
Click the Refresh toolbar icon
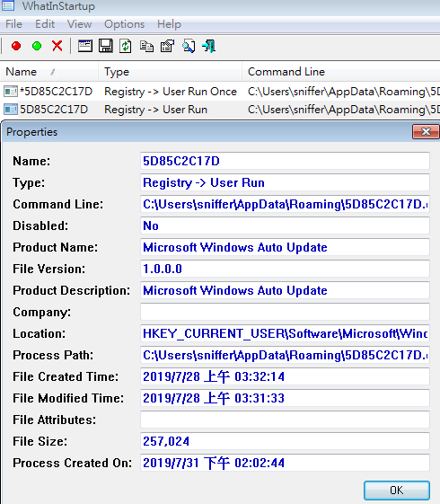(125, 46)
